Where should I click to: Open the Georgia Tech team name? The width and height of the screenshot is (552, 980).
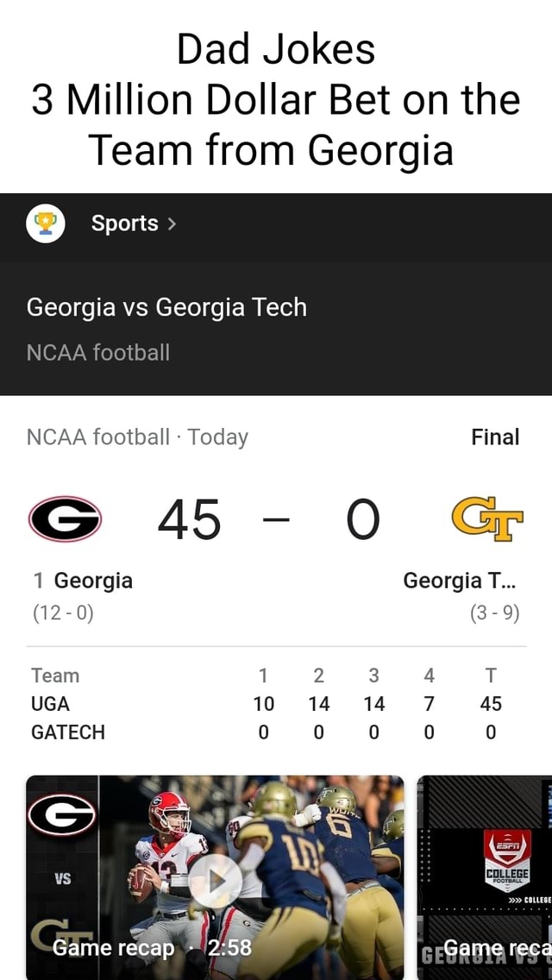[461, 581]
